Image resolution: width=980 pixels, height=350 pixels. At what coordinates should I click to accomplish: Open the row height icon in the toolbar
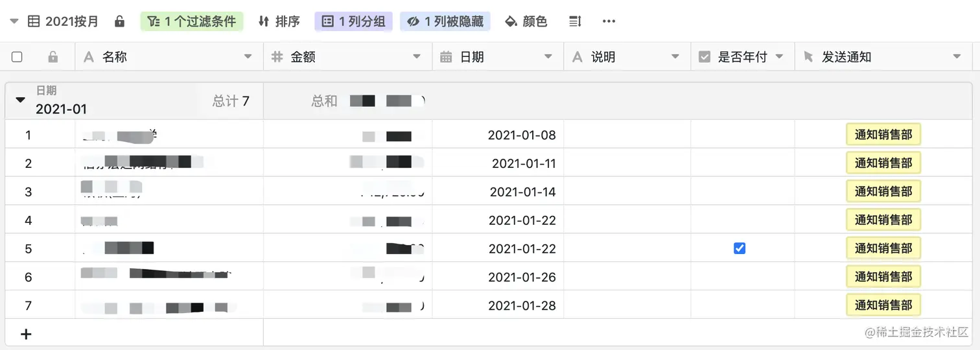575,21
